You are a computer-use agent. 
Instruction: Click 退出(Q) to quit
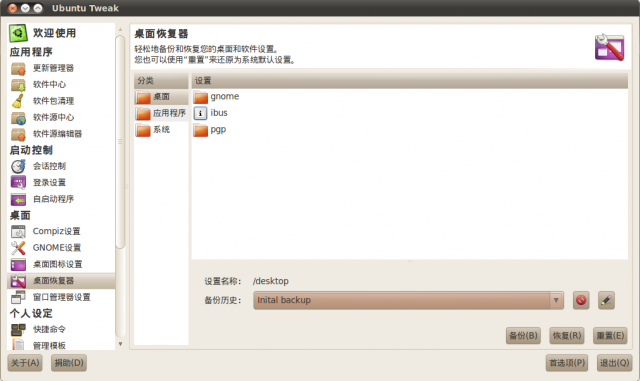tap(615, 363)
